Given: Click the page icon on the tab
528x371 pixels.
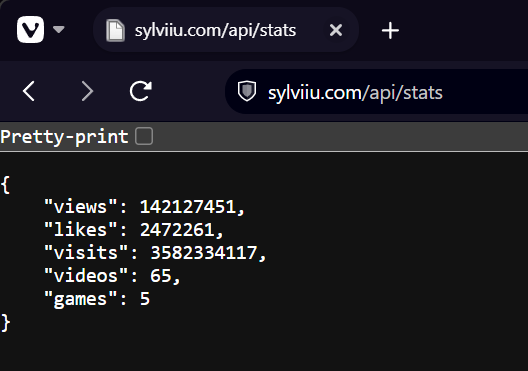Looking at the screenshot, I should (x=116, y=31).
